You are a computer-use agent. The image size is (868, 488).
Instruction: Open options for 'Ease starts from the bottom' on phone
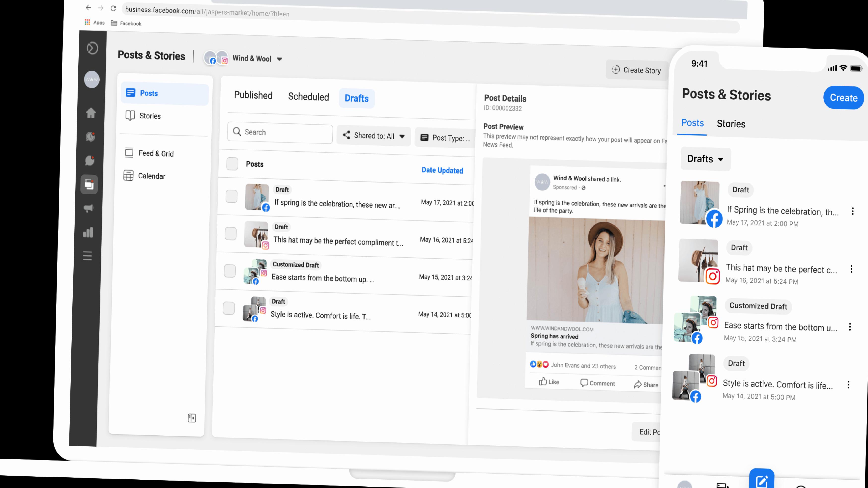[850, 327]
